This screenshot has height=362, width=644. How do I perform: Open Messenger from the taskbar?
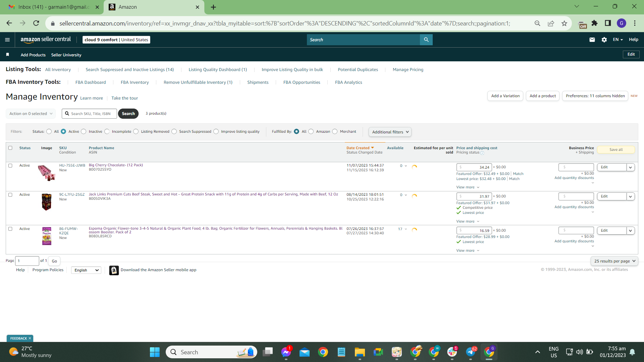(x=286, y=352)
